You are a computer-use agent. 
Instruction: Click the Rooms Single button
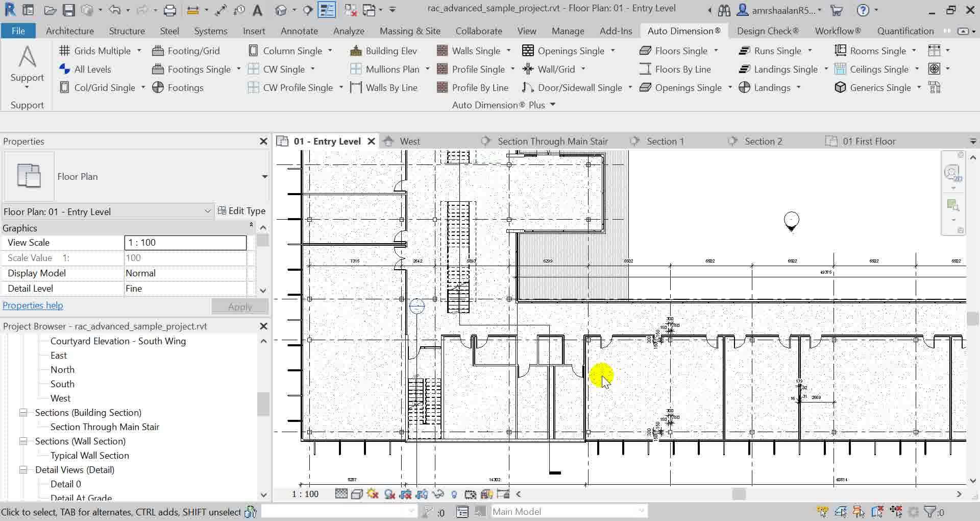pyautogui.click(x=870, y=51)
